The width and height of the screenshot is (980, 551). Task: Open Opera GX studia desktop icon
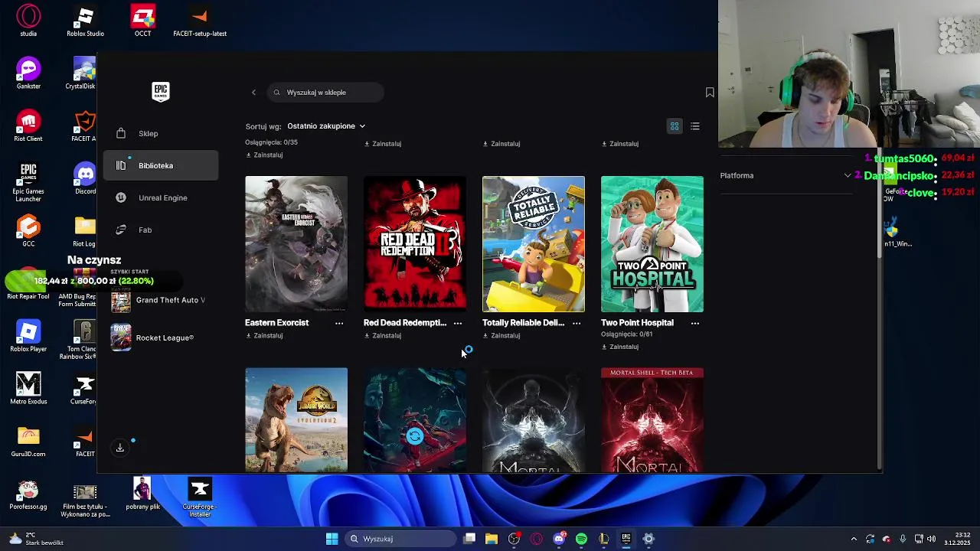coord(28,21)
